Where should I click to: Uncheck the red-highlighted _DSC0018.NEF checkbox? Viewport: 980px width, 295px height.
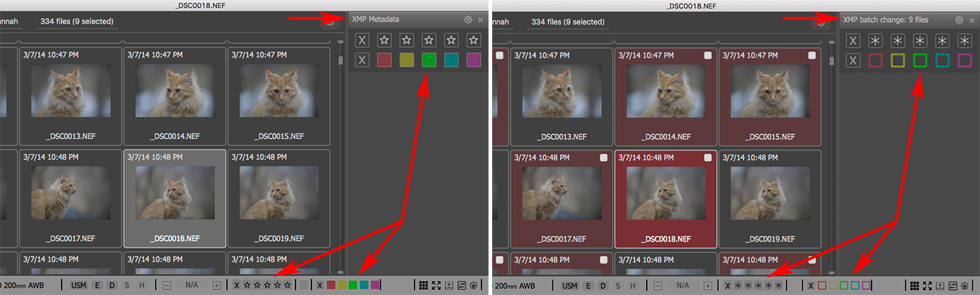708,158
